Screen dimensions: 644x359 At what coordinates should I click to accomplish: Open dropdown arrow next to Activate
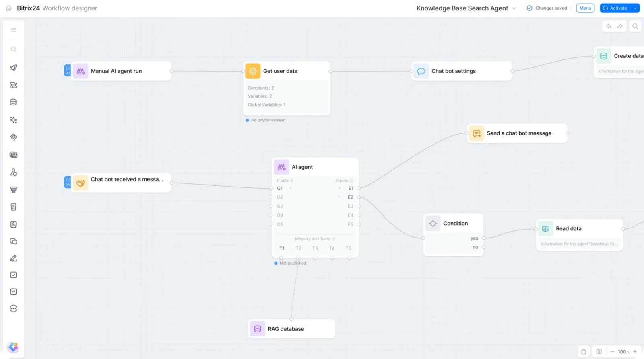(x=635, y=8)
